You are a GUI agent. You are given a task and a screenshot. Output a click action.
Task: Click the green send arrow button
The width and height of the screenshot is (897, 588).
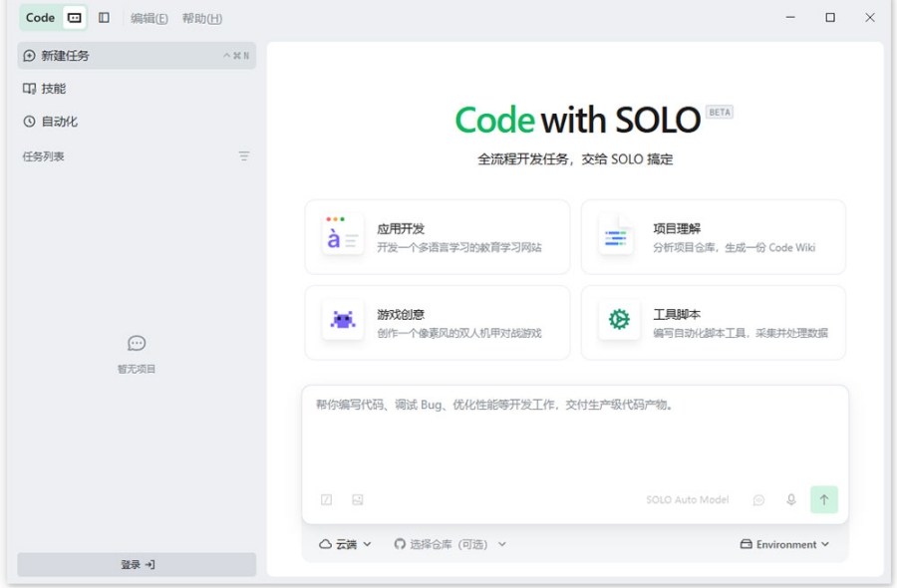824,499
